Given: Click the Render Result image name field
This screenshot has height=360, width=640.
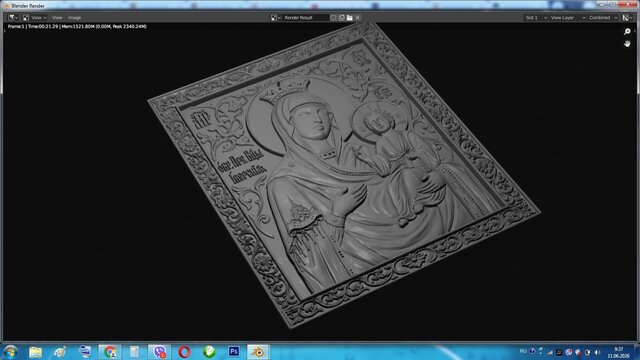Looking at the screenshot, I should pyautogui.click(x=306, y=18).
